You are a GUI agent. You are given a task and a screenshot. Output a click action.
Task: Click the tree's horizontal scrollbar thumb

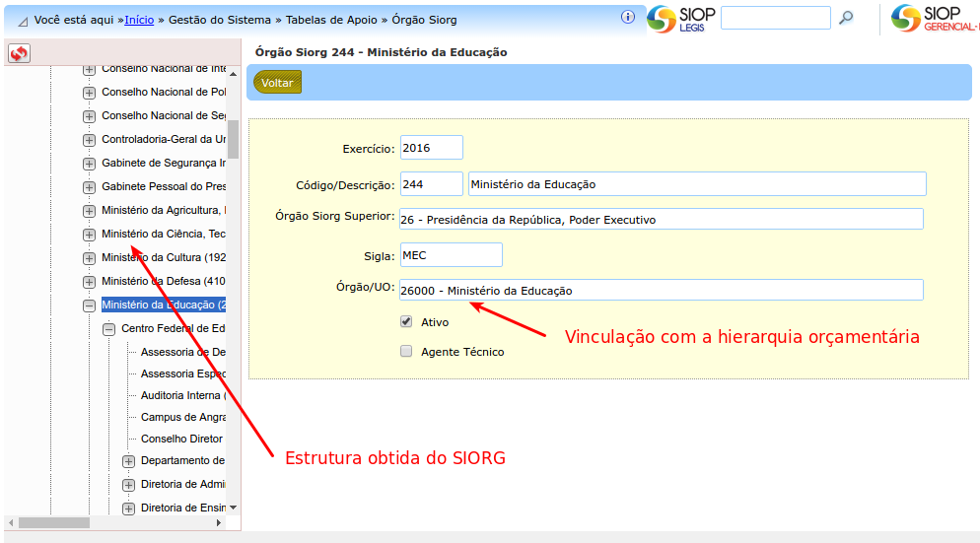point(54,522)
